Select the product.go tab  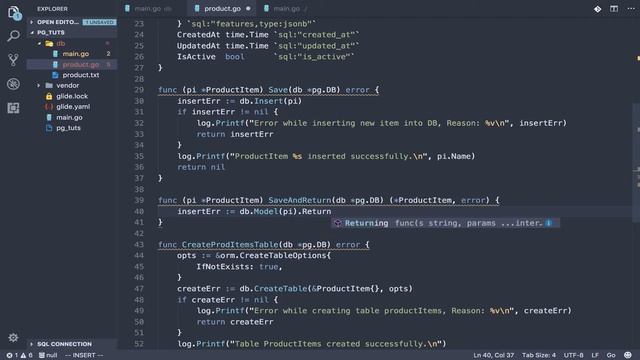pos(222,9)
